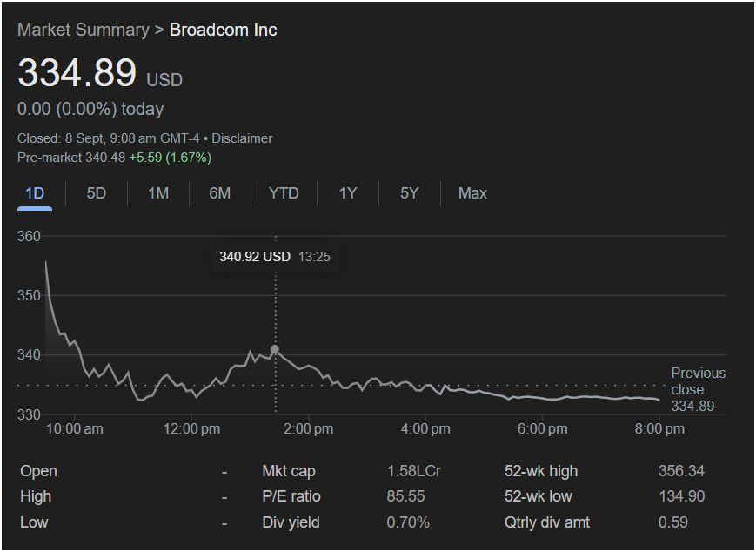
Task: Show the 6M price history
Action: (x=220, y=193)
